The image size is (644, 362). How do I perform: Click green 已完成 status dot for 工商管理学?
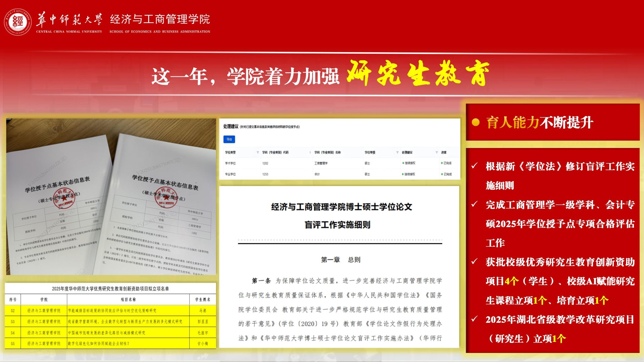tap(442, 163)
